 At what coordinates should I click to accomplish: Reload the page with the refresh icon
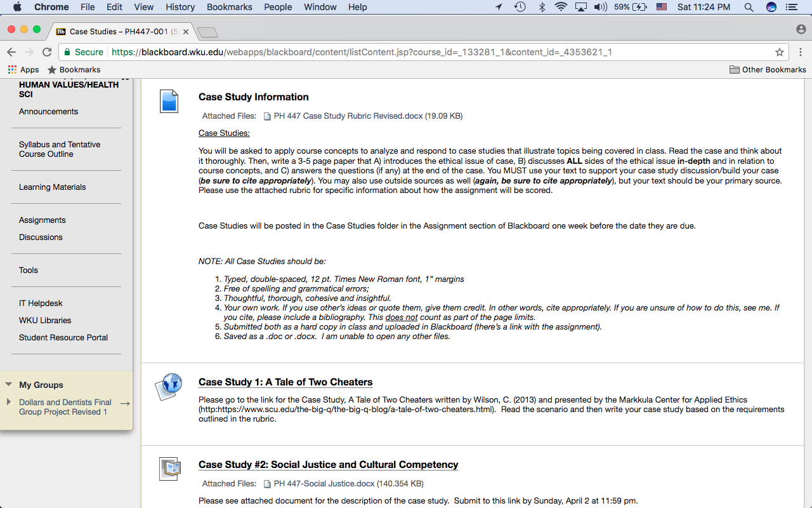[46, 52]
